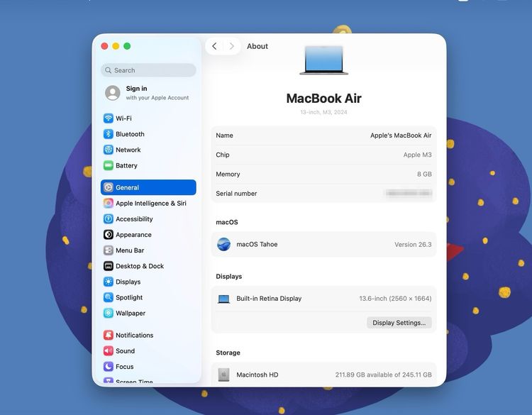Click the Sound speaker icon
Screen dimensions: 532x415
[109, 351]
